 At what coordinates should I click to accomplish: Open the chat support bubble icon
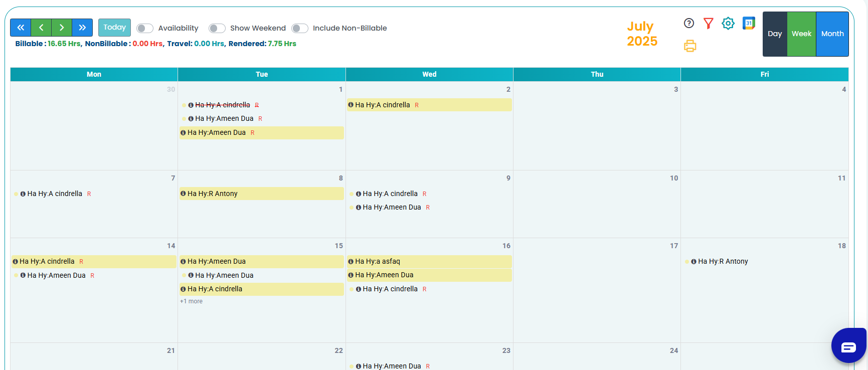[848, 347]
